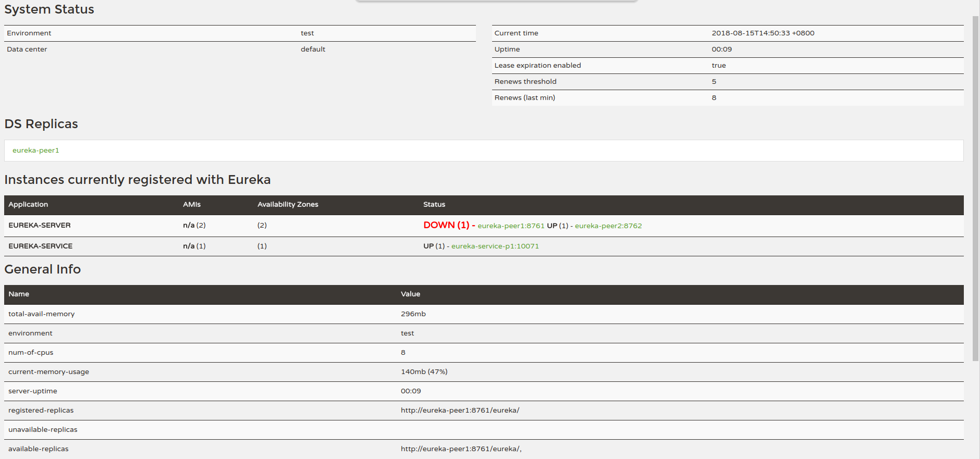Click the Environment label in System Status
Screen dimensions: 980x459
click(x=29, y=33)
